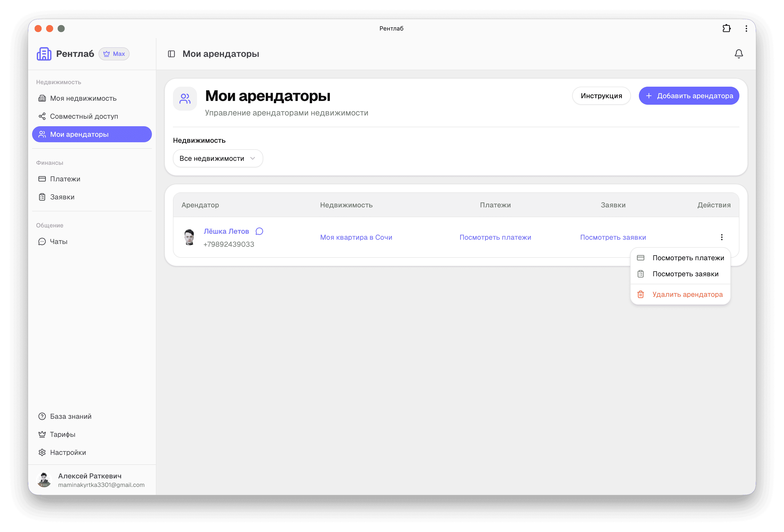784x532 pixels.
Task: Open the Инструкция page
Action: click(601, 96)
